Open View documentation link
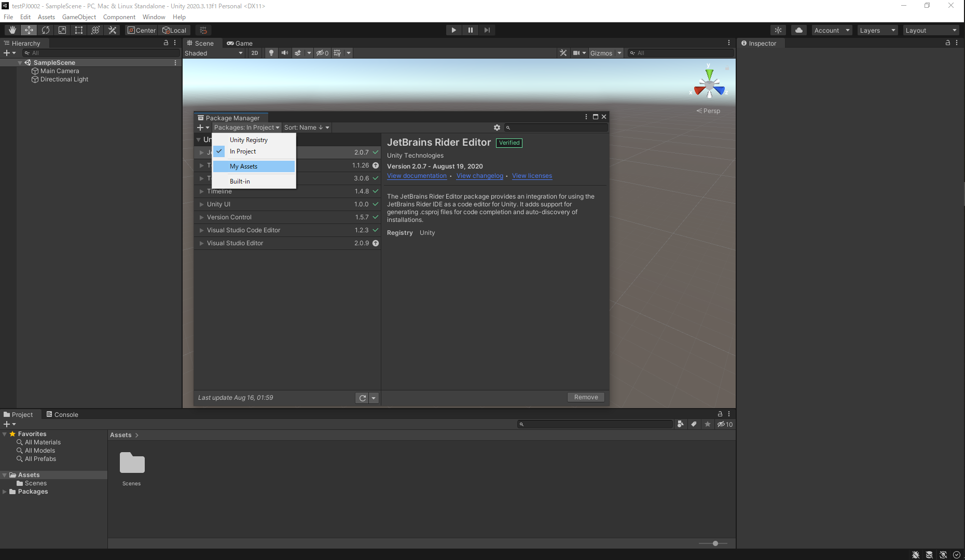Image resolution: width=965 pixels, height=560 pixels. (417, 176)
